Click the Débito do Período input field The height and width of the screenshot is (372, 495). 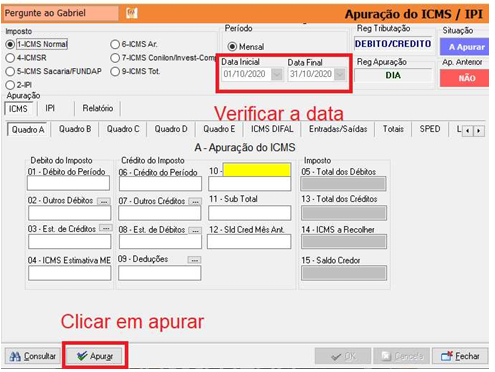[68, 183]
